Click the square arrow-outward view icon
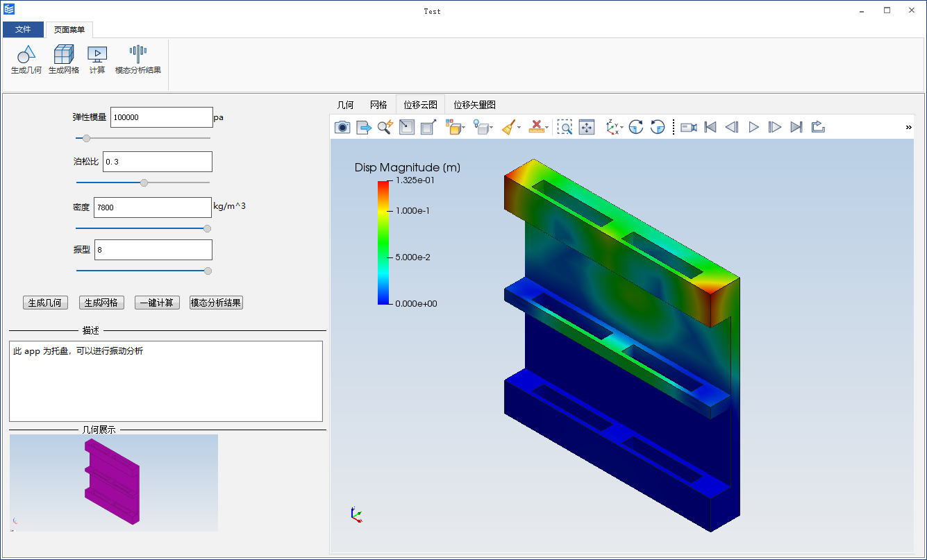This screenshot has width=927, height=560. [x=428, y=127]
